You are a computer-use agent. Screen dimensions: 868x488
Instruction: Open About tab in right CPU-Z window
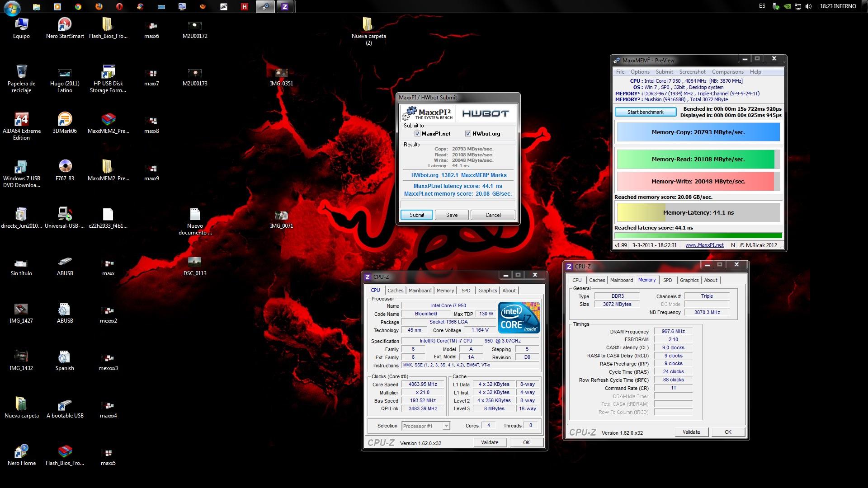[710, 280]
